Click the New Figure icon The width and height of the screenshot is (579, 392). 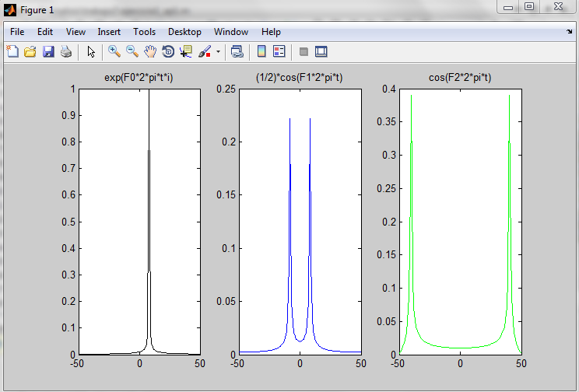click(x=12, y=52)
